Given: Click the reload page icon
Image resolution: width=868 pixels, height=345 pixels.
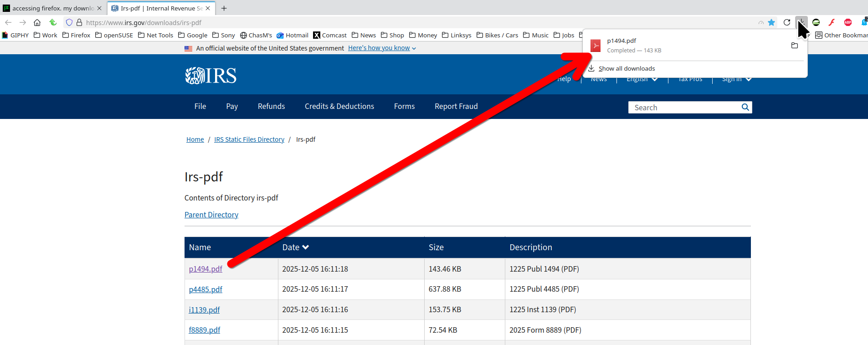Looking at the screenshot, I should [x=787, y=22].
